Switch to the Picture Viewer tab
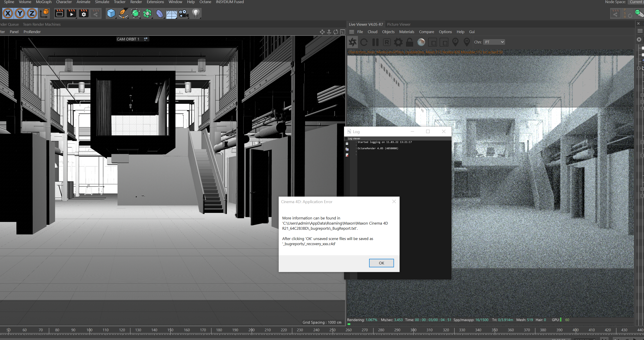644x340 pixels. click(398, 24)
